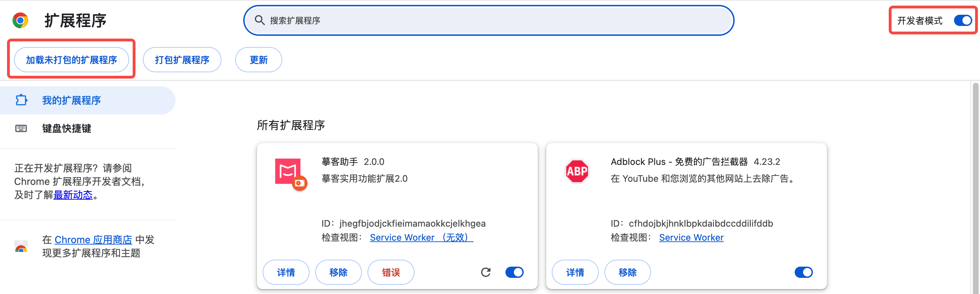
Task: Click Adblock Plus version 4.23.2 text
Action: pyautogui.click(x=767, y=162)
